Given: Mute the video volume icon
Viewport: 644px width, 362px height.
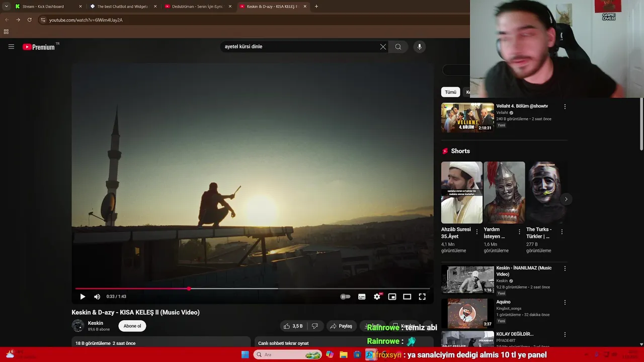Looking at the screenshot, I should pos(97,297).
